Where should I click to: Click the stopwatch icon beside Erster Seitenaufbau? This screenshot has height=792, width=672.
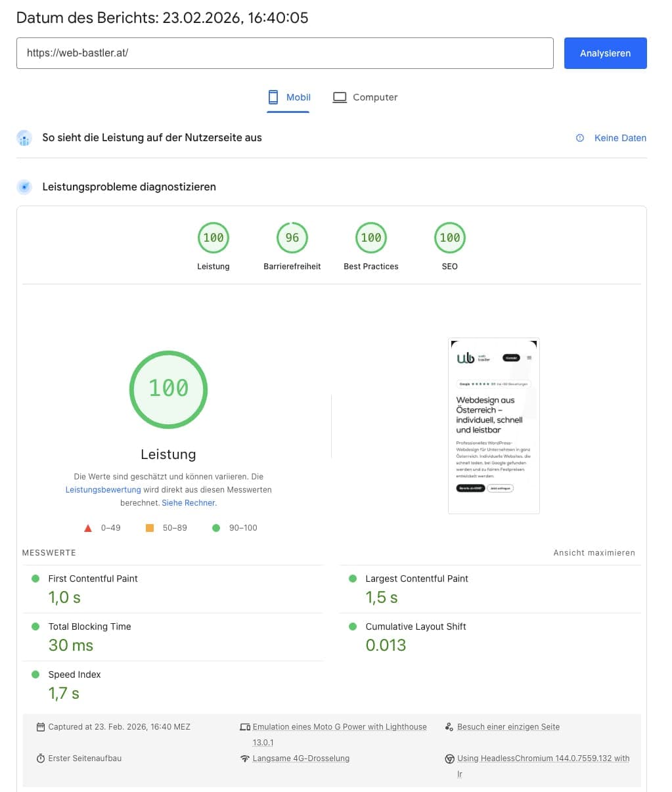pos(41,759)
